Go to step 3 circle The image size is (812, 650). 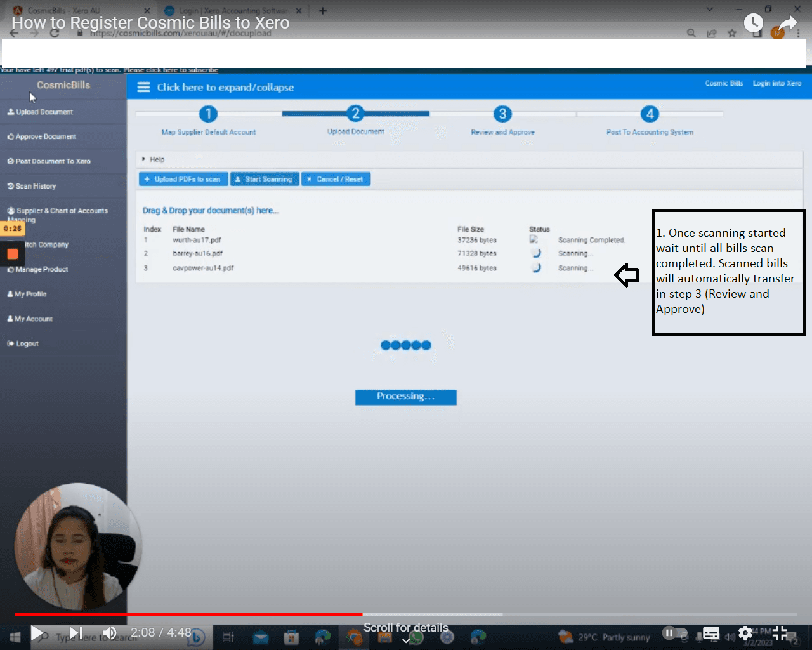click(502, 114)
